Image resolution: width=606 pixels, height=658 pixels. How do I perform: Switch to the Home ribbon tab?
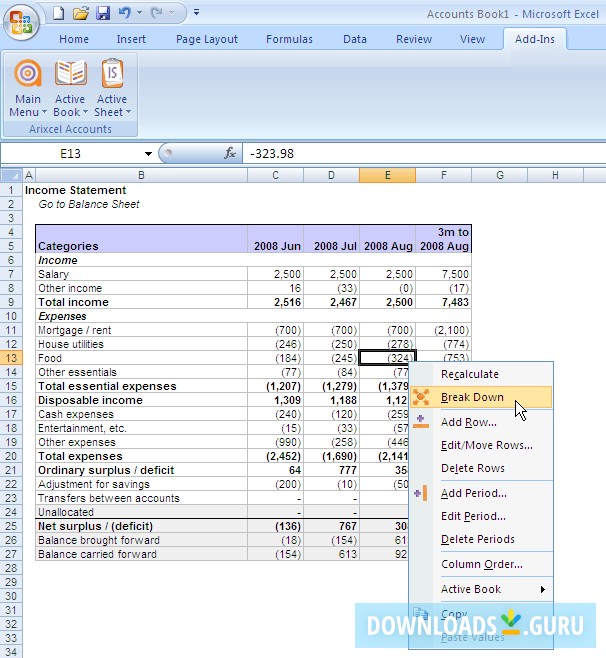click(74, 39)
